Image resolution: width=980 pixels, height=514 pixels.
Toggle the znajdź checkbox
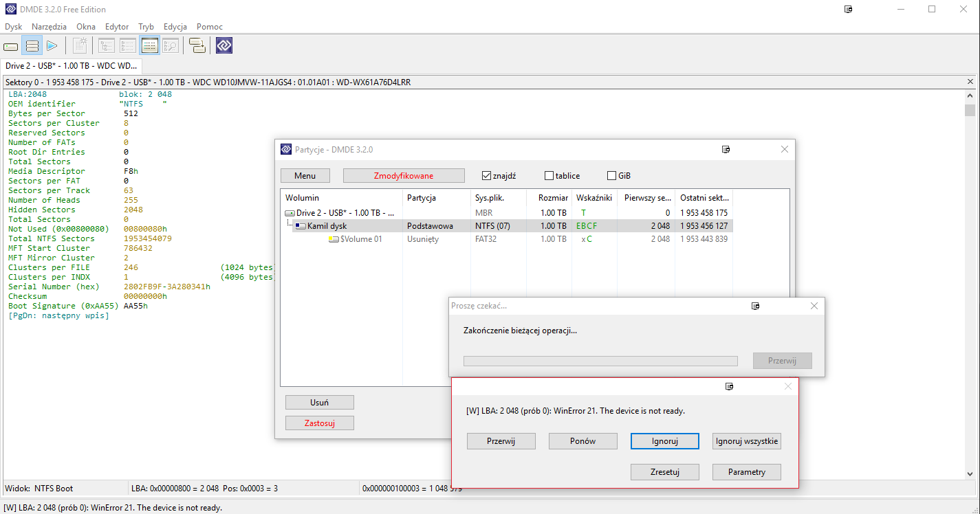[487, 175]
